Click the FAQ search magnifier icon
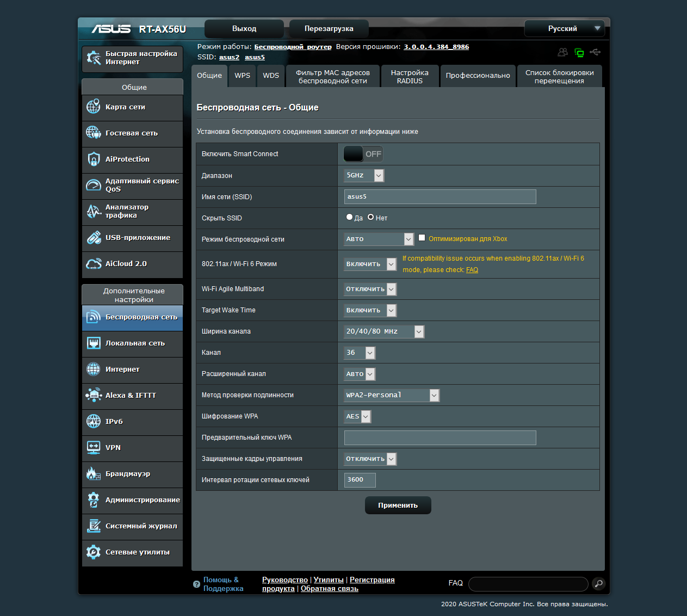Viewport: 687px width, 616px height. pyautogui.click(x=598, y=584)
